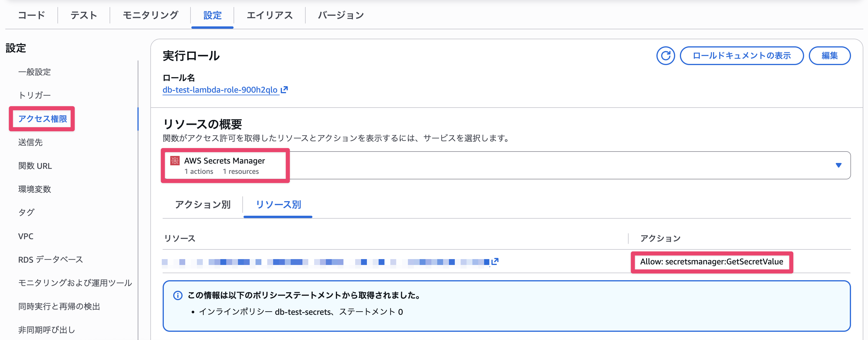
Task: Switch to the コード tab
Action: (31, 15)
